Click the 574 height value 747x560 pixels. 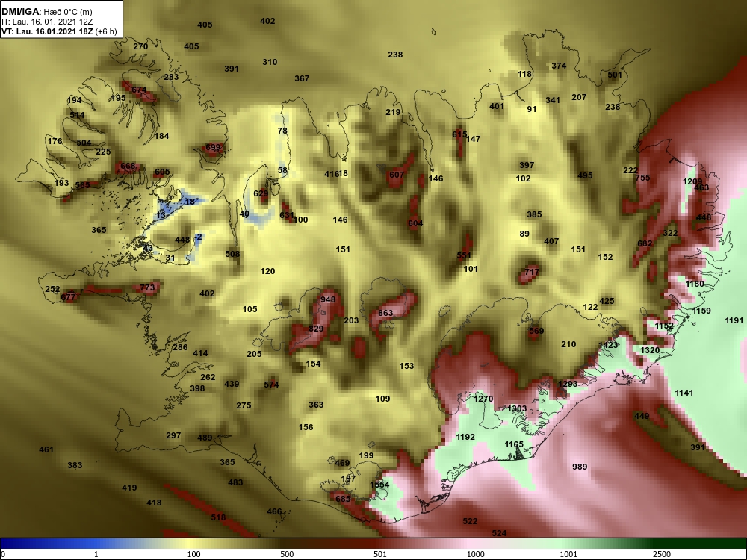[271, 385]
